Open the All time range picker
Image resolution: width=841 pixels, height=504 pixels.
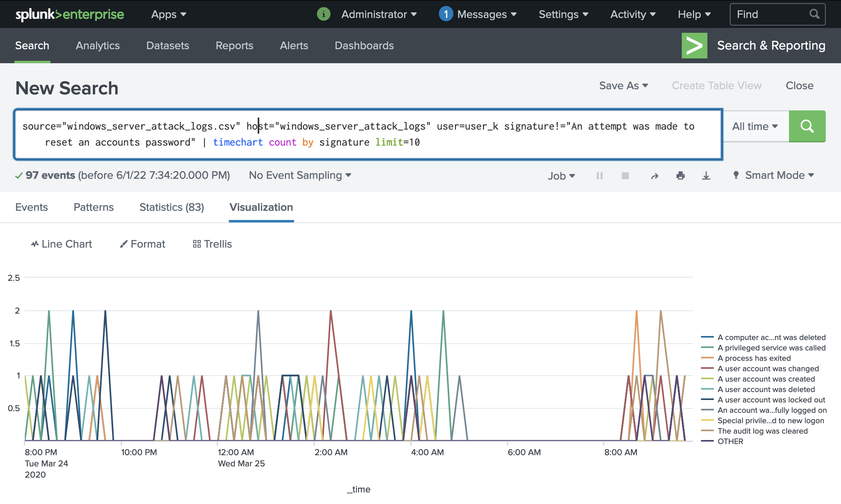[x=755, y=126]
